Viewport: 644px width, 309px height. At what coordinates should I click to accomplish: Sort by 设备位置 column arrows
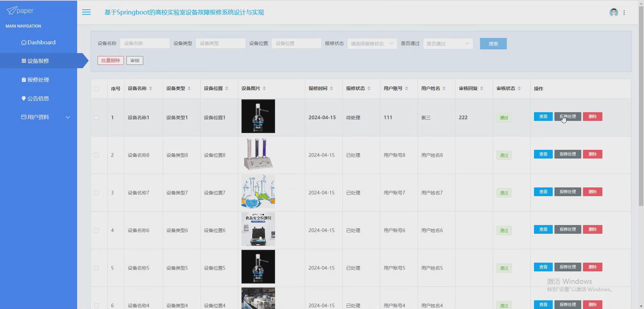(227, 88)
